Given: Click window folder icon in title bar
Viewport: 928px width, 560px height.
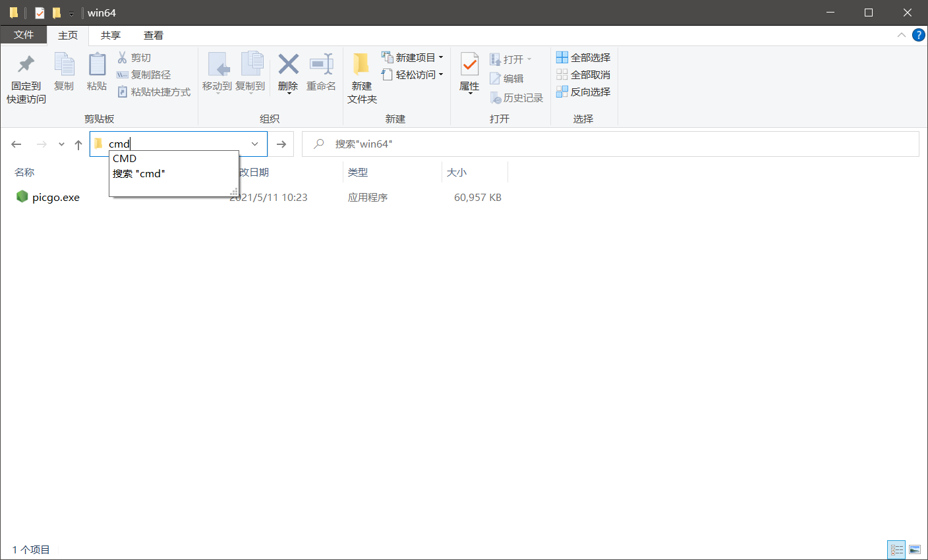Looking at the screenshot, I should (x=13, y=13).
